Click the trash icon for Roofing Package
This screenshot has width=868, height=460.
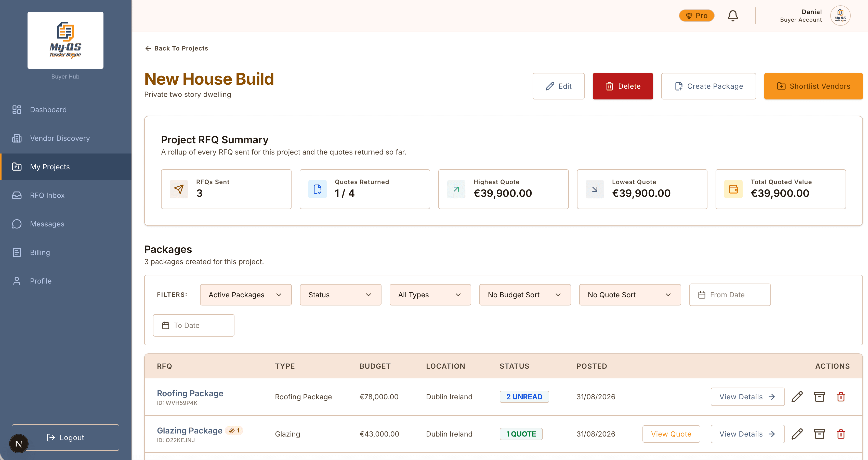[x=841, y=397]
